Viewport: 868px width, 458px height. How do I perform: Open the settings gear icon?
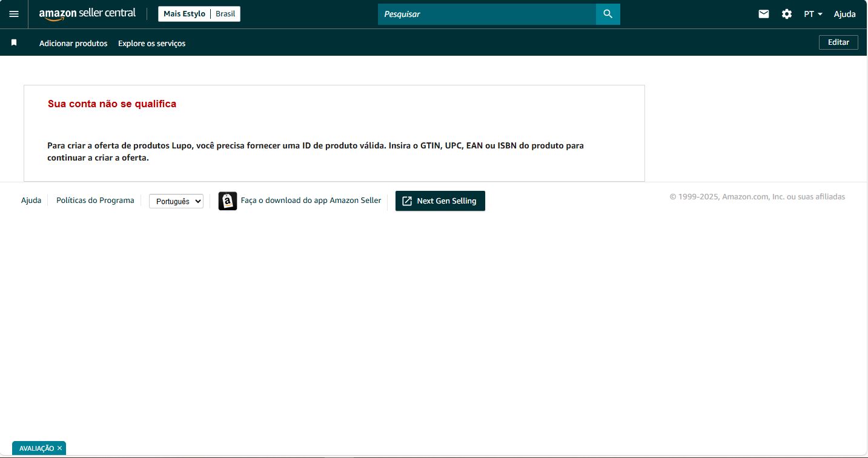coord(787,14)
